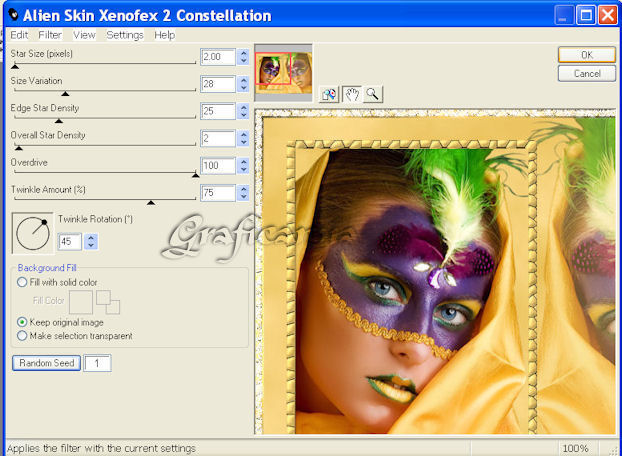Click the Size Variation value field
The height and width of the screenshot is (456, 622).
coord(218,84)
